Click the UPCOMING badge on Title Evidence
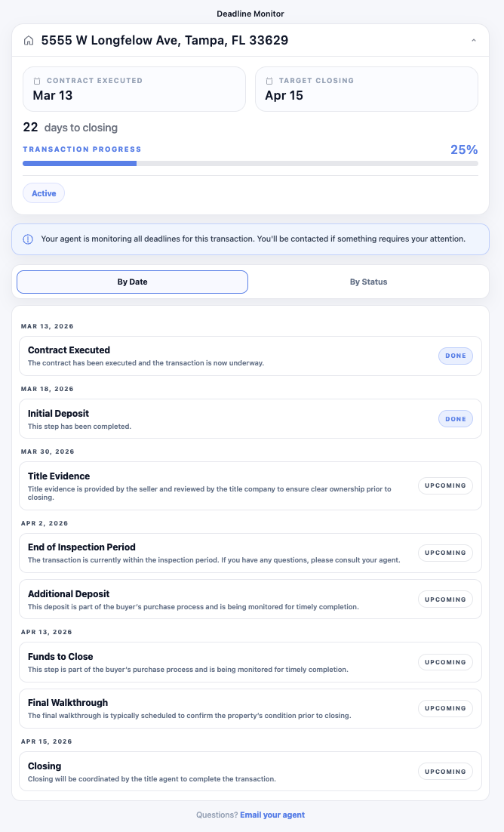504x832 pixels. (x=445, y=485)
